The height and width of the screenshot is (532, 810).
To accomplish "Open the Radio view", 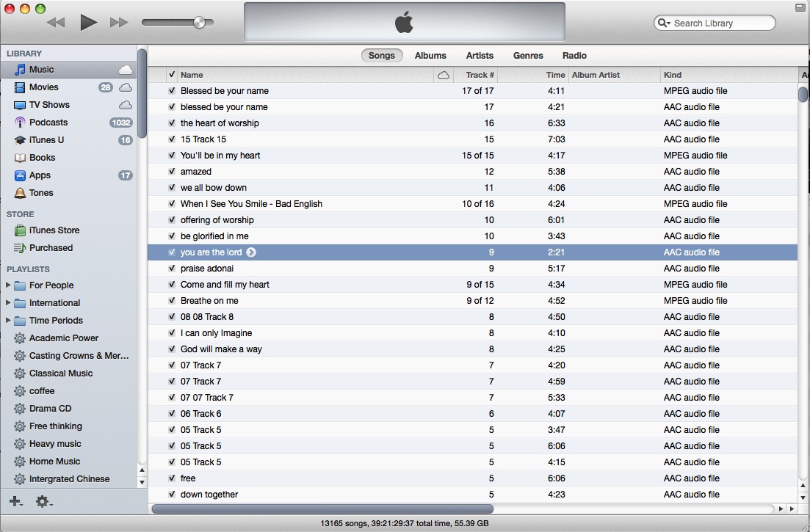I will click(x=574, y=55).
